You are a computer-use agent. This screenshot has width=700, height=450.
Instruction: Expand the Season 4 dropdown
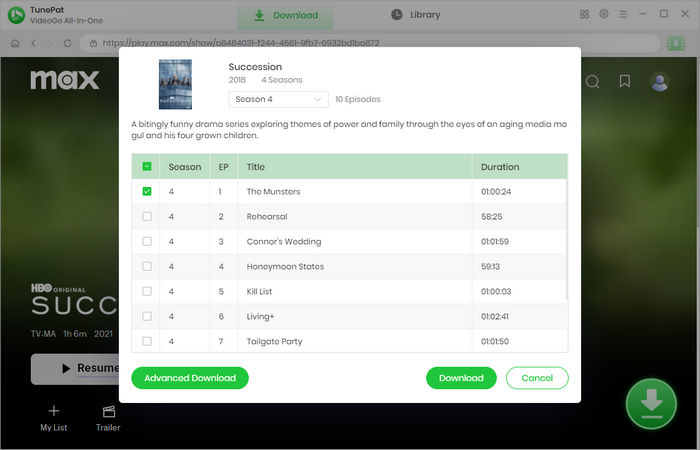[278, 99]
